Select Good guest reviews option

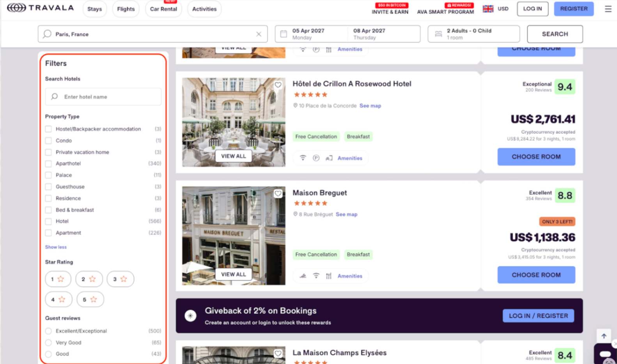coord(48,354)
